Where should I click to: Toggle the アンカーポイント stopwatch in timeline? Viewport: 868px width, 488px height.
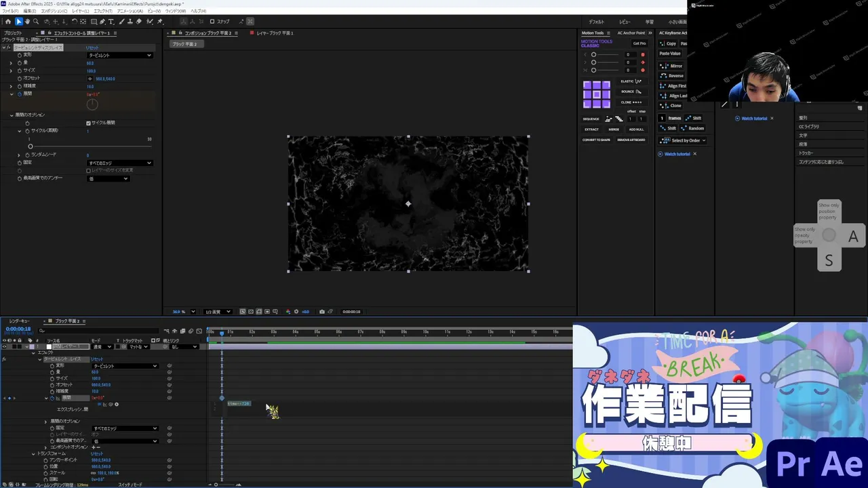45,460
